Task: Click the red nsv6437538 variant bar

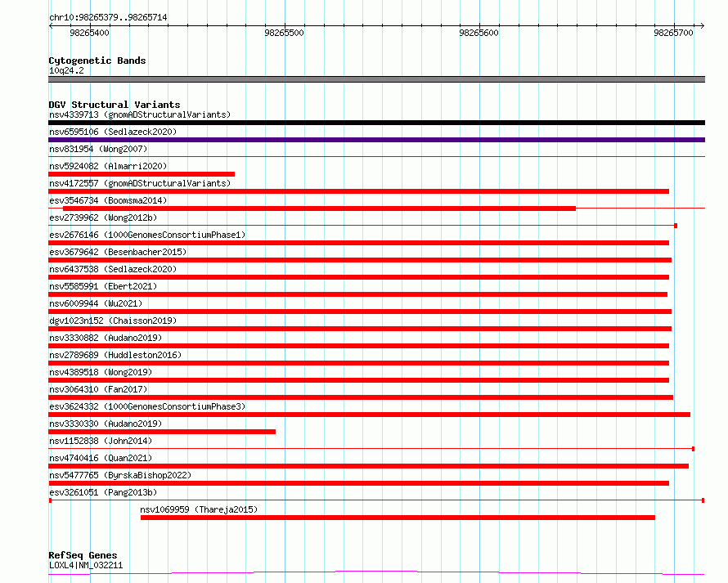Action: pyautogui.click(x=358, y=277)
